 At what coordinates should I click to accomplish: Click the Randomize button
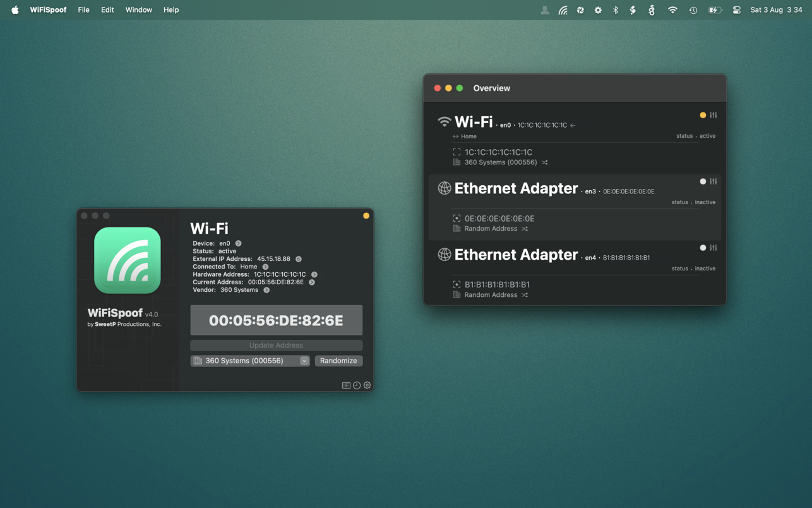pyautogui.click(x=338, y=361)
